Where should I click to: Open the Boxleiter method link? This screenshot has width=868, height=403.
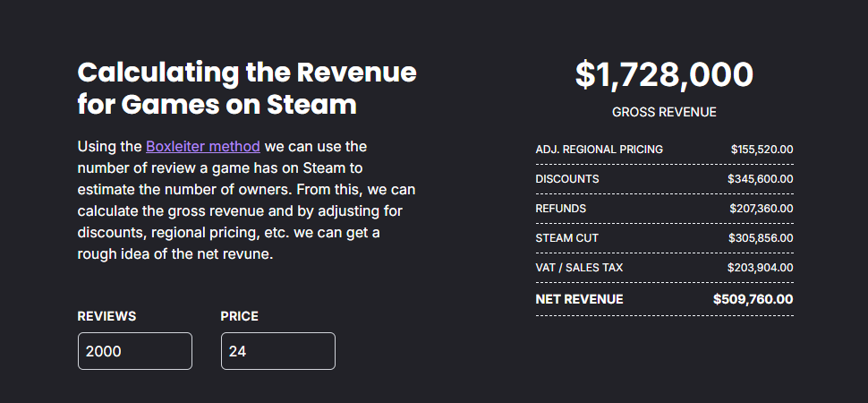click(203, 146)
